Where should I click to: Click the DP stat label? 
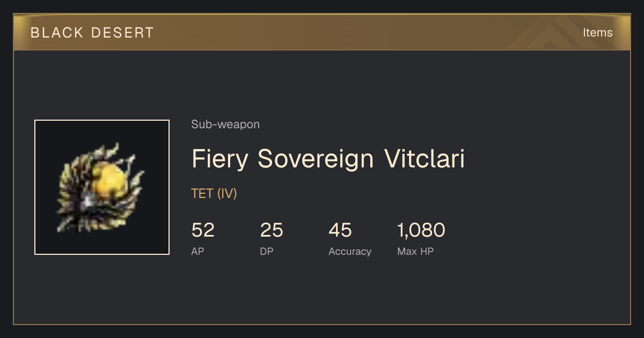coord(267,251)
